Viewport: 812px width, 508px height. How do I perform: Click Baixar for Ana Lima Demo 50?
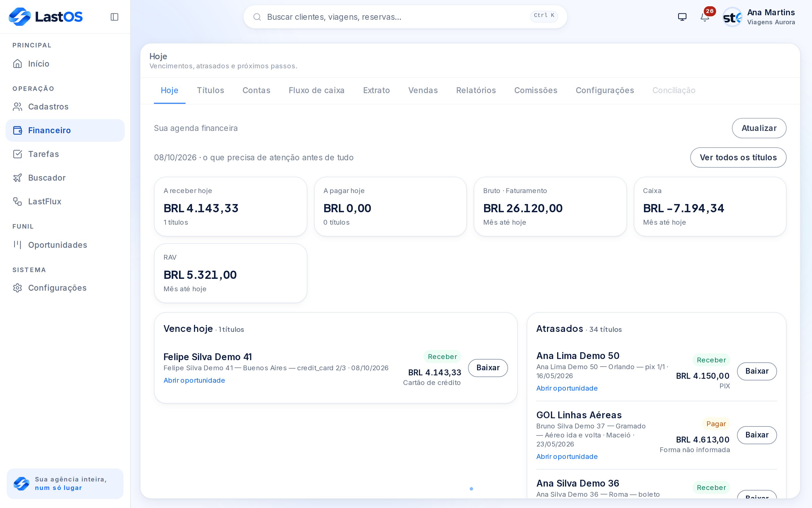(757, 371)
